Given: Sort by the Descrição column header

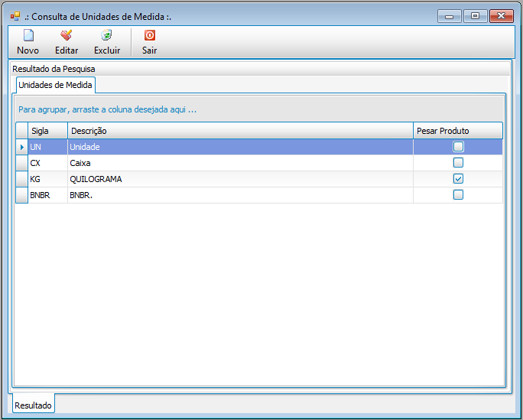Looking at the screenshot, I should coord(240,131).
